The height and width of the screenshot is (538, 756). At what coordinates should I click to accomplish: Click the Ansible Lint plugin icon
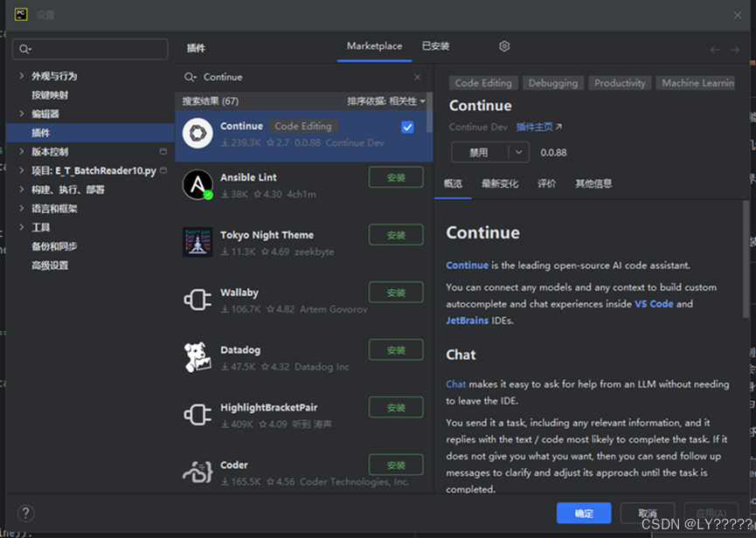pyautogui.click(x=198, y=184)
